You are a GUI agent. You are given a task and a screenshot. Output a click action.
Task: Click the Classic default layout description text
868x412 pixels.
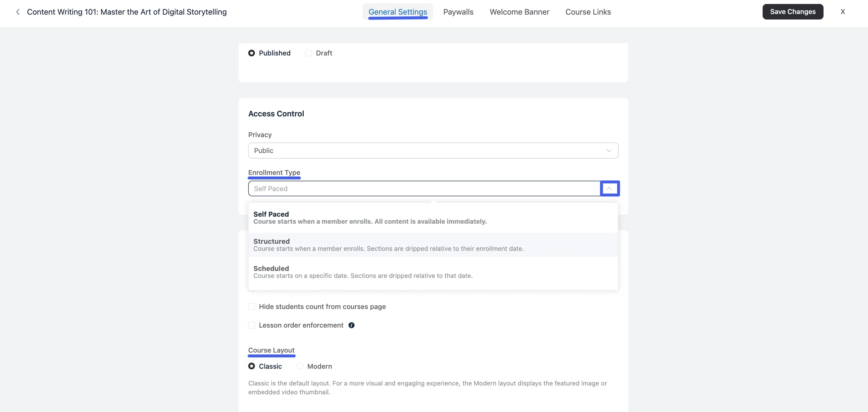click(x=427, y=387)
